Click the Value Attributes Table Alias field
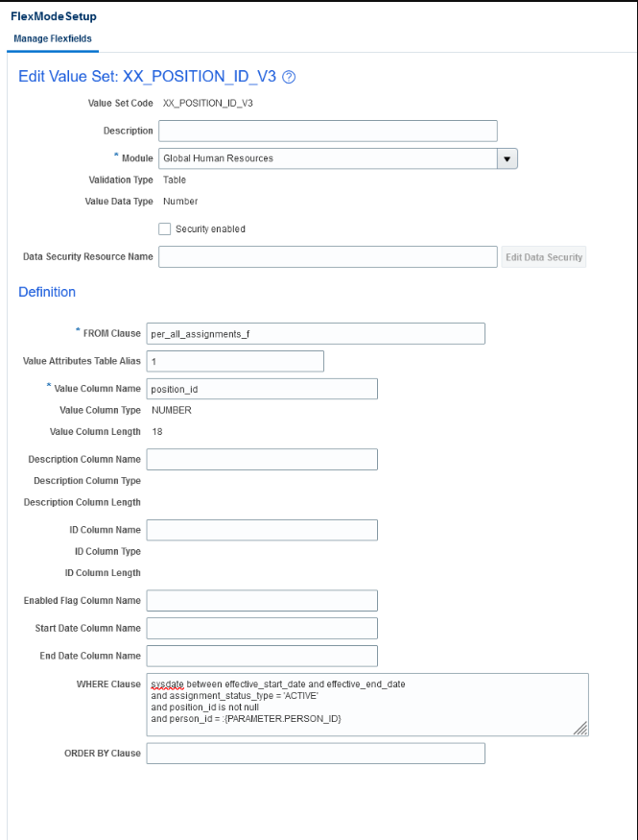 tap(235, 361)
